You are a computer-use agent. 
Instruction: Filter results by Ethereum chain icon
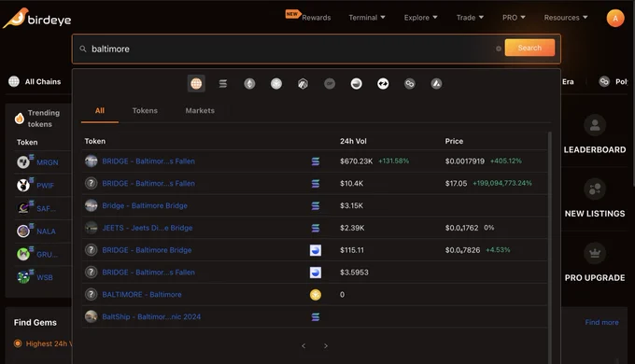(x=249, y=83)
